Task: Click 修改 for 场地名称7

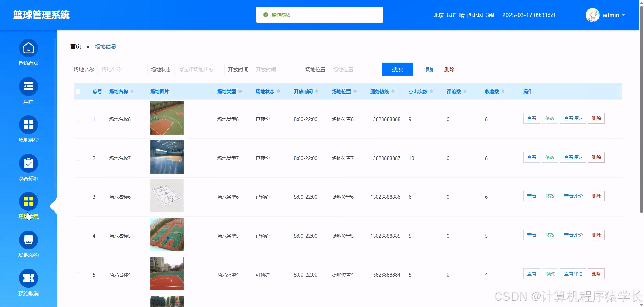Action: point(550,157)
